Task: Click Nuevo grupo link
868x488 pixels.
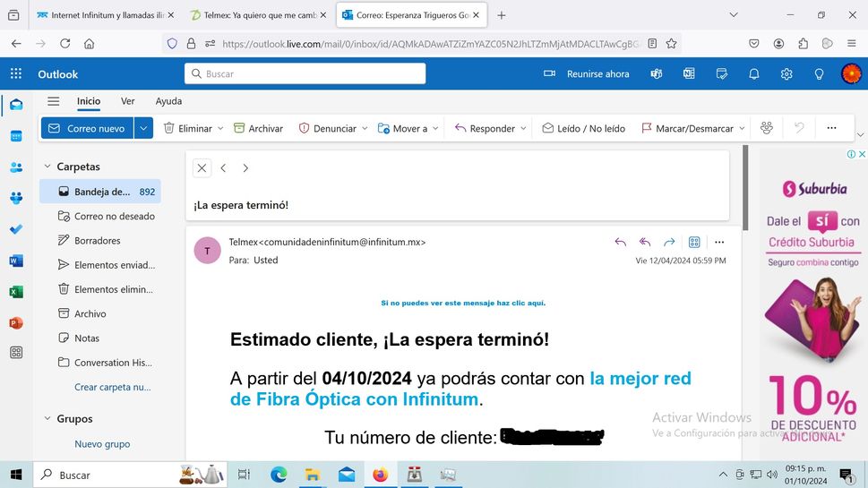Action: coord(102,444)
